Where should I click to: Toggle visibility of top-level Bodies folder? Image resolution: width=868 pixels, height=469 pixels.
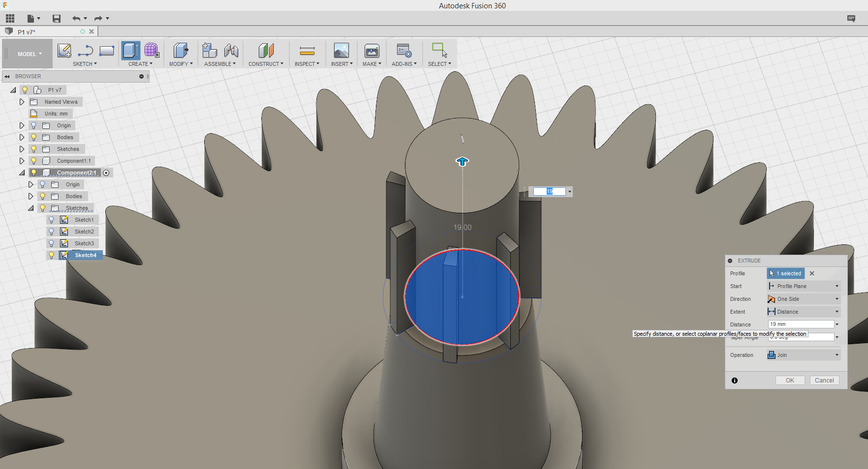34,137
